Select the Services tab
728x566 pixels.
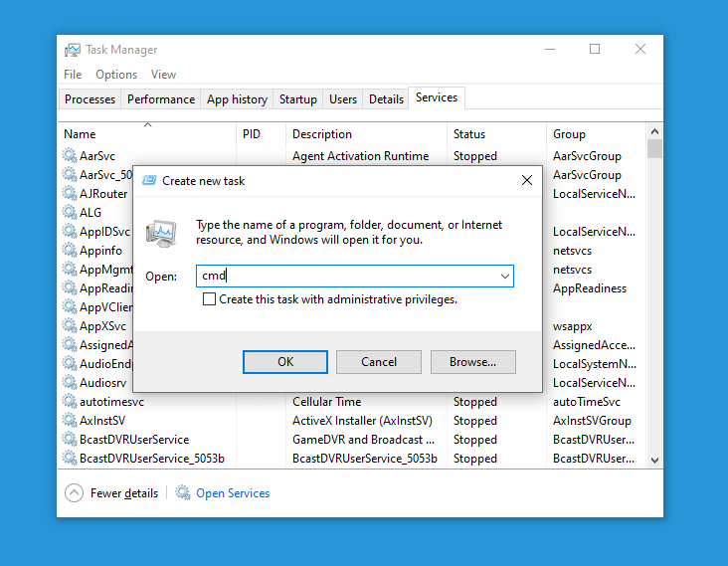(x=437, y=97)
